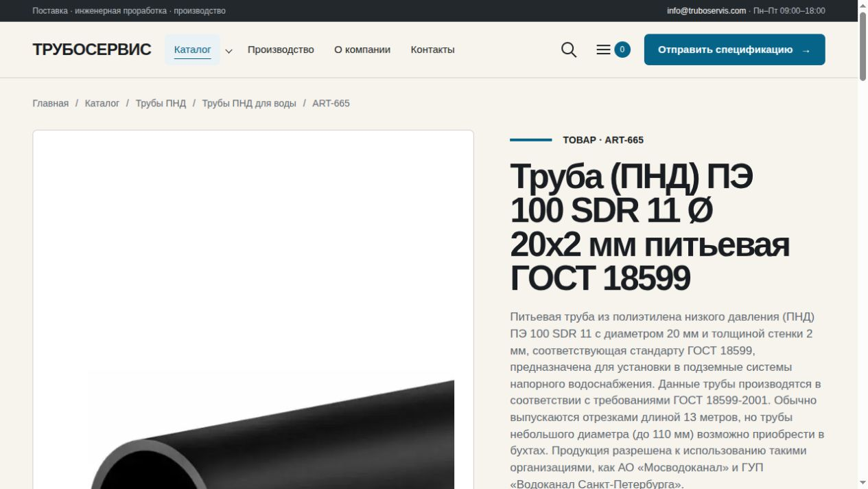Click the scrollbar down arrow
The width and height of the screenshot is (868, 489).
(x=863, y=483)
